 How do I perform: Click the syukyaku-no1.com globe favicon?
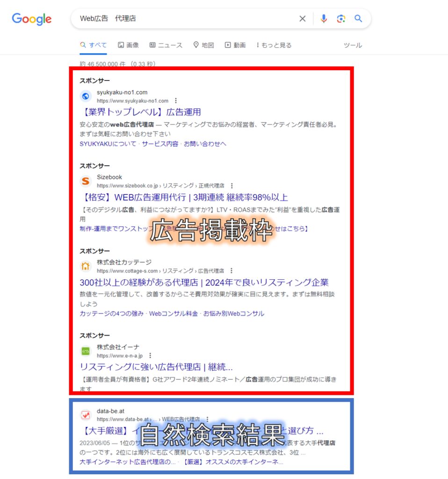point(86,96)
